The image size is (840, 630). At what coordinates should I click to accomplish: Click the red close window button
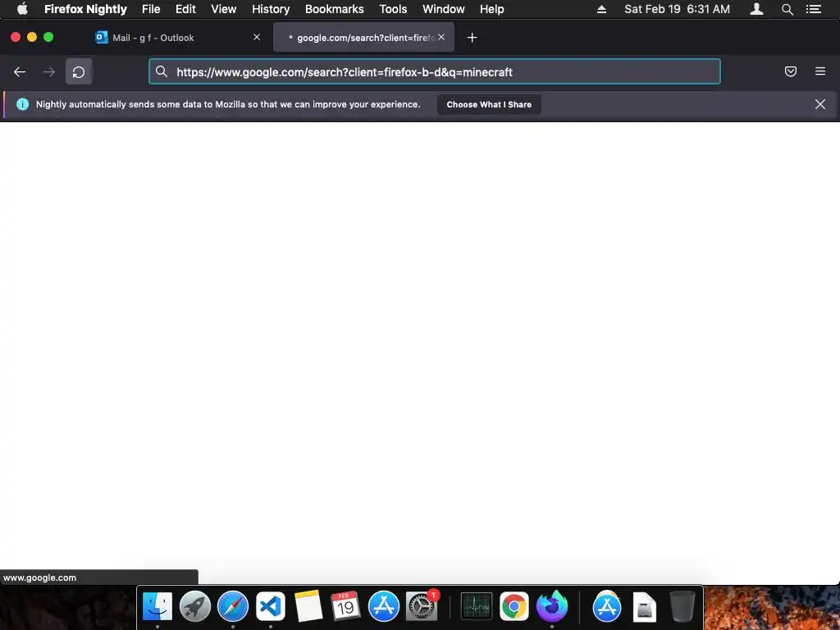click(16, 37)
